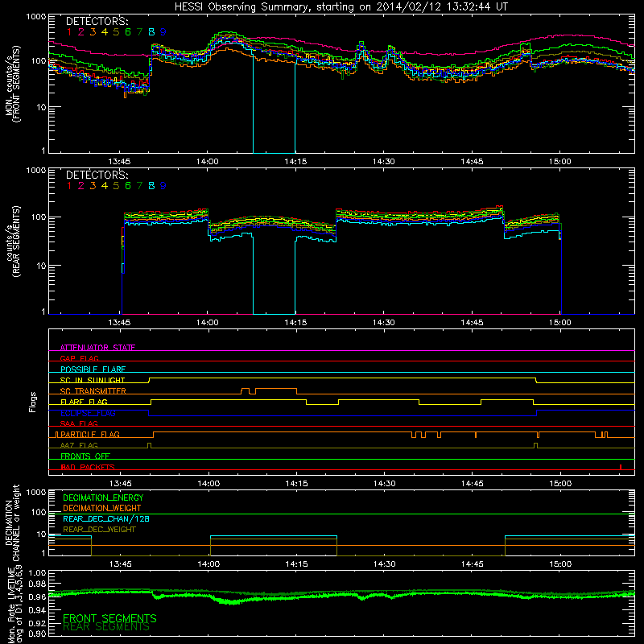The width and height of the screenshot is (644, 644).
Task: Click 13:45 tick under flags panel
Action: pyautogui.click(x=121, y=484)
